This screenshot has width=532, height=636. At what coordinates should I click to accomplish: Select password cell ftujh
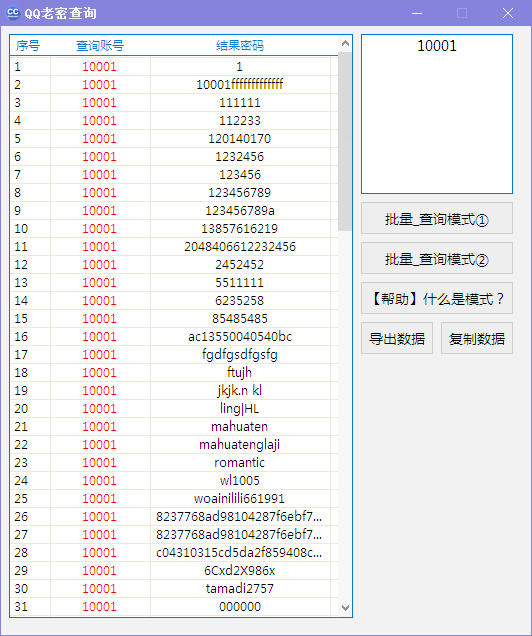point(240,372)
